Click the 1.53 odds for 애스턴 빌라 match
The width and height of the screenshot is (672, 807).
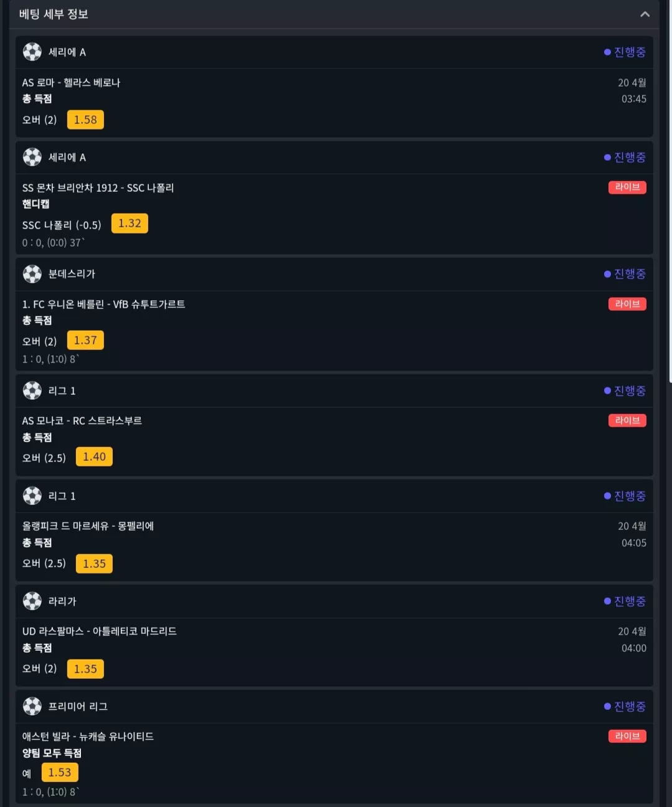pos(60,772)
